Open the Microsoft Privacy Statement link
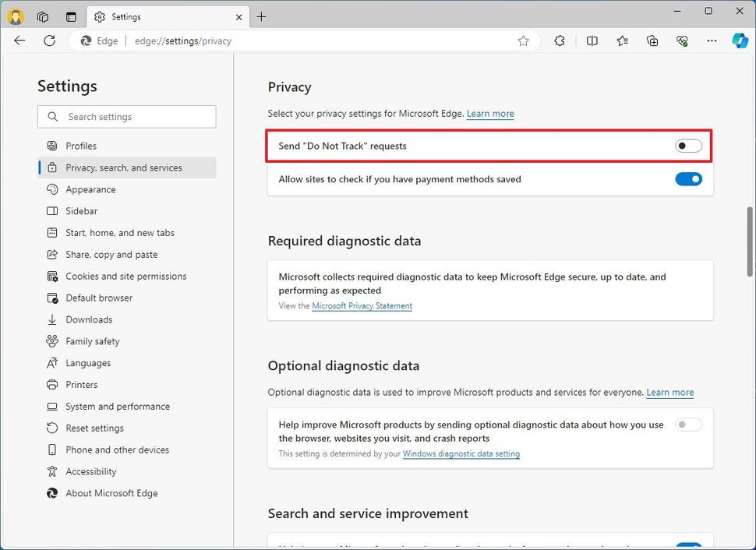The image size is (756, 550). click(362, 305)
